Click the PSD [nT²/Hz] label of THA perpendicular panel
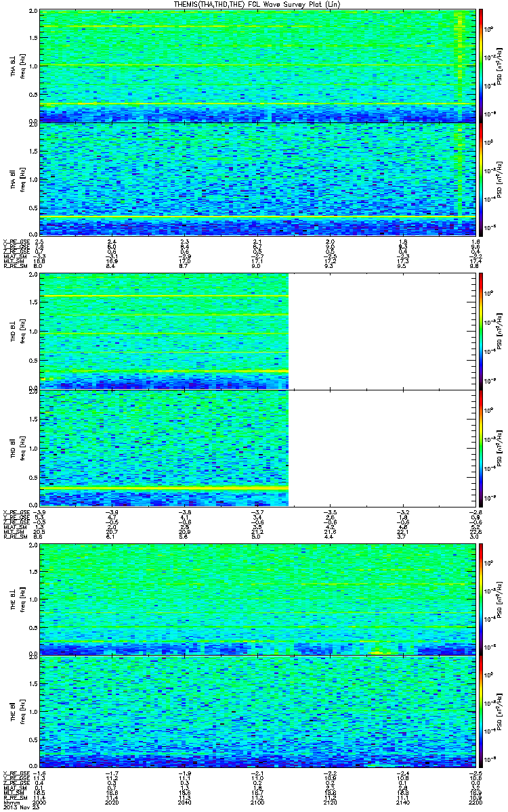Viewport: 508px width, 812px height. coord(500,66)
